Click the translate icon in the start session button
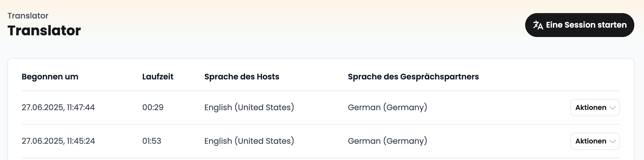 [x=538, y=25]
